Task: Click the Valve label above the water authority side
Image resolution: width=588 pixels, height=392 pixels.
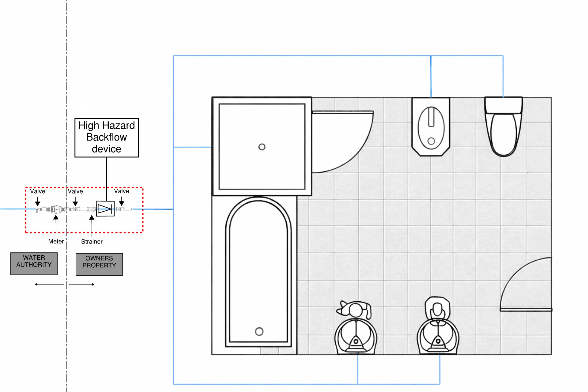Action: click(x=38, y=191)
